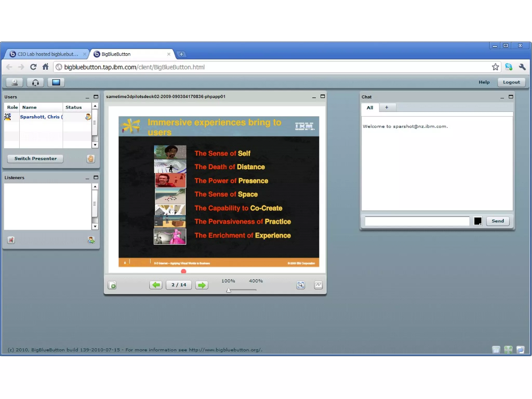The image size is (532, 399).
Task: Click the webcam share icon
Action: pyautogui.click(x=15, y=82)
